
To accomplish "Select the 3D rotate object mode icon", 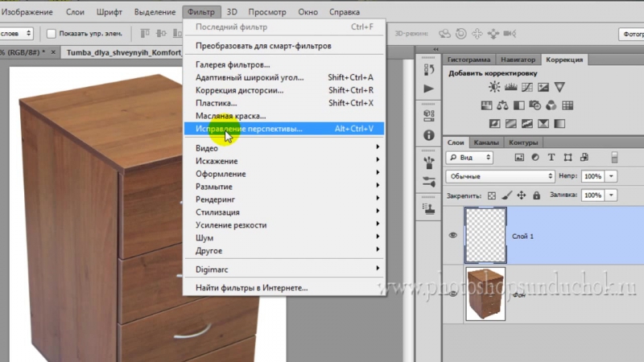I will pos(444,34).
